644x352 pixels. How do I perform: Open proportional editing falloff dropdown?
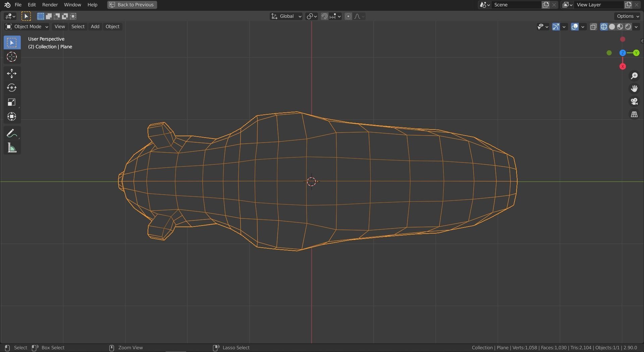click(x=359, y=16)
